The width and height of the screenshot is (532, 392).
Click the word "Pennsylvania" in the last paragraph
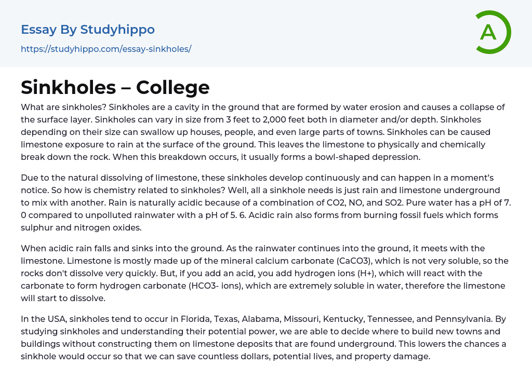pos(447,319)
